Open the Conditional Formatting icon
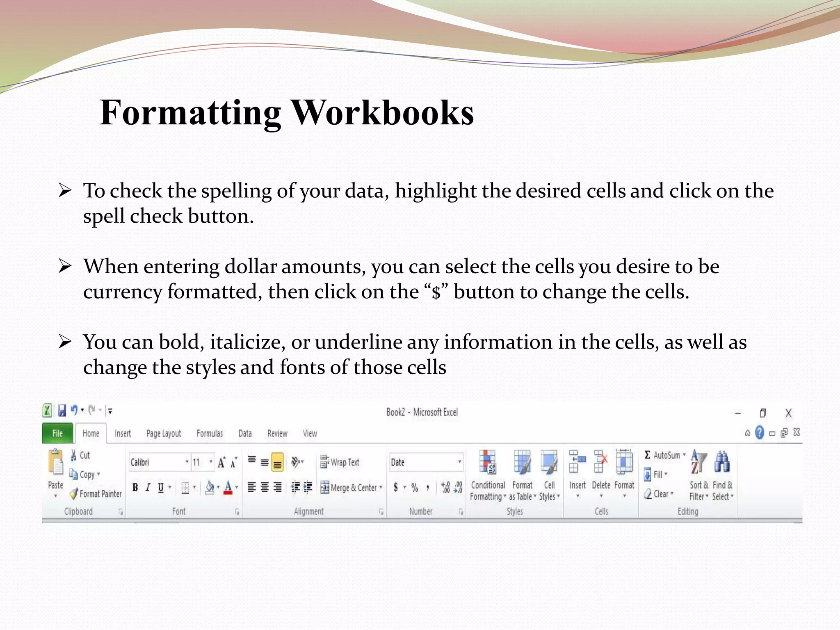 (x=488, y=462)
